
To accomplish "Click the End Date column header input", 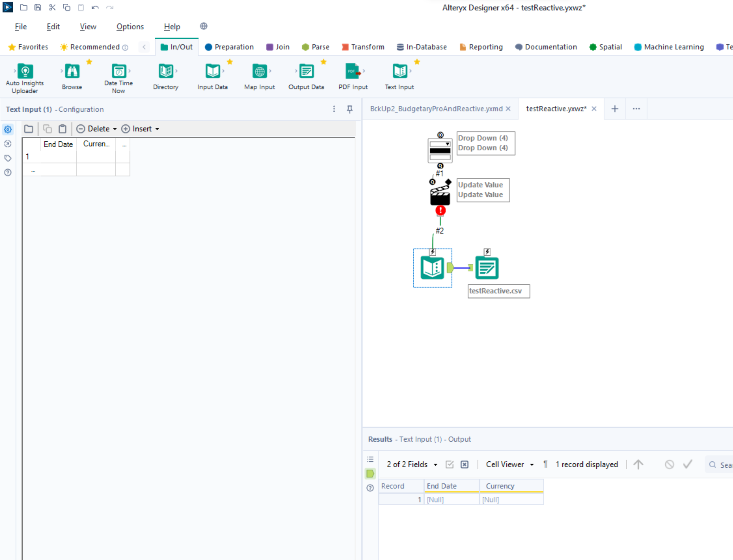I will pyautogui.click(x=57, y=144).
